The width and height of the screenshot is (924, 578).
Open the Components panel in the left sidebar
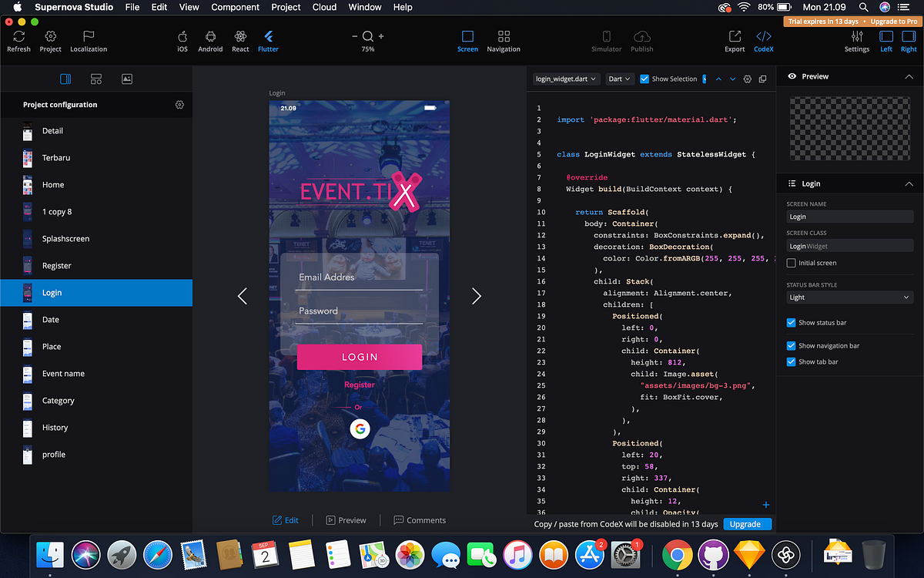[95, 79]
